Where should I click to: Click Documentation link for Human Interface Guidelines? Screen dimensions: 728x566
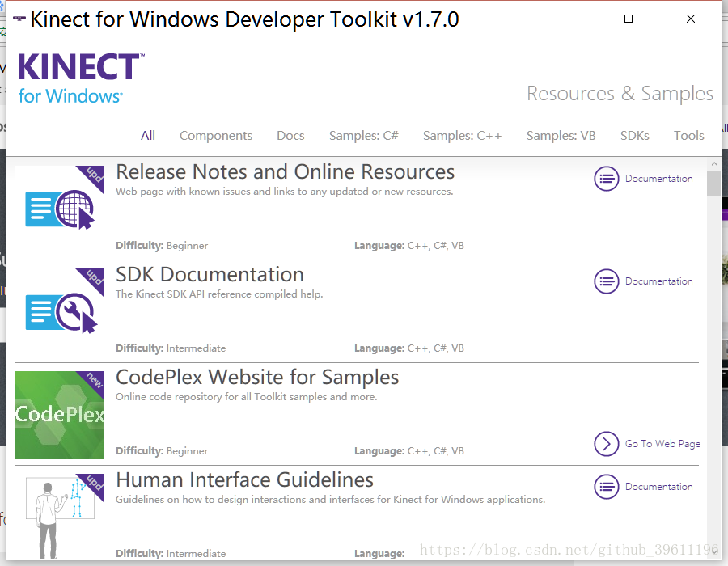click(x=658, y=487)
